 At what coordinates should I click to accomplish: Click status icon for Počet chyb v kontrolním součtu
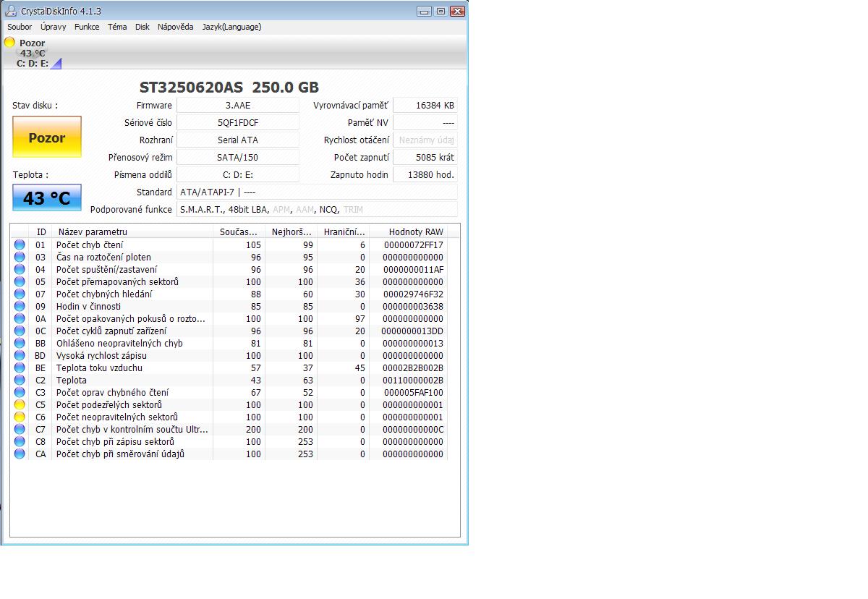(x=20, y=430)
